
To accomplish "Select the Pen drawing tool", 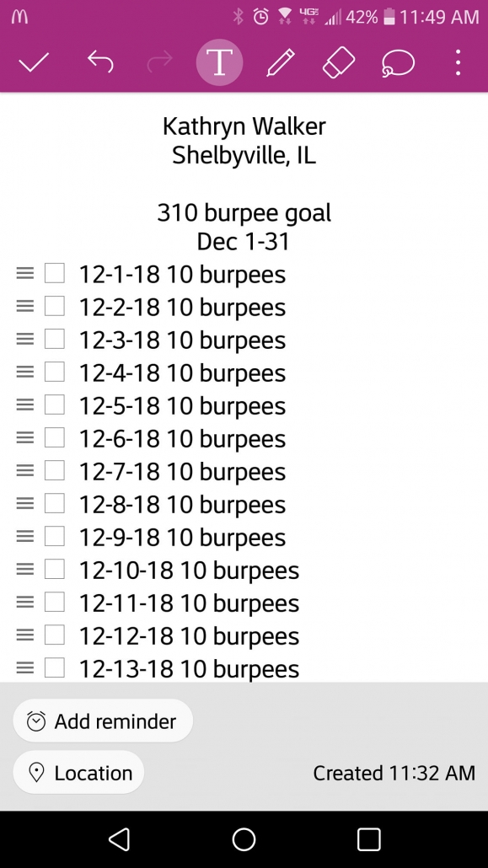I will pos(281,62).
